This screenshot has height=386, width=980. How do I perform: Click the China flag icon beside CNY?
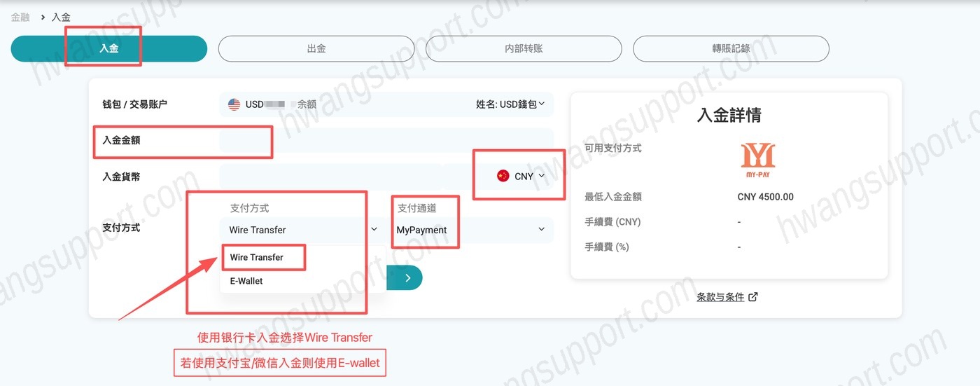(x=503, y=176)
